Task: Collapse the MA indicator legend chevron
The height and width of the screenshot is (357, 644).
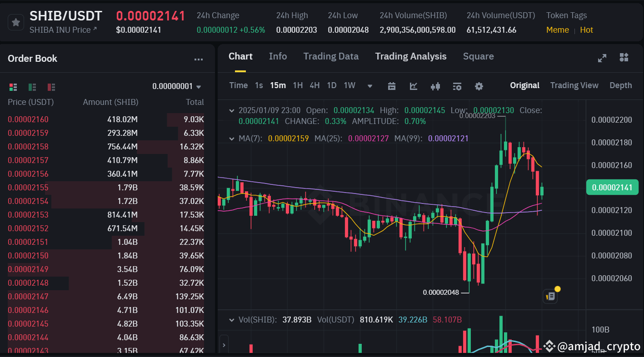Action: 232,138
